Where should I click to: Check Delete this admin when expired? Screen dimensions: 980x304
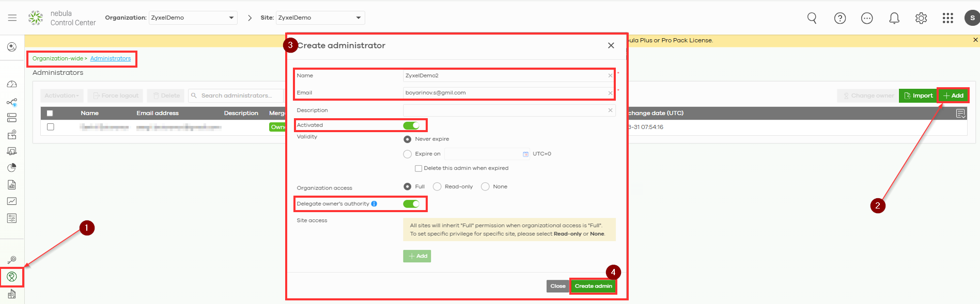(x=418, y=168)
